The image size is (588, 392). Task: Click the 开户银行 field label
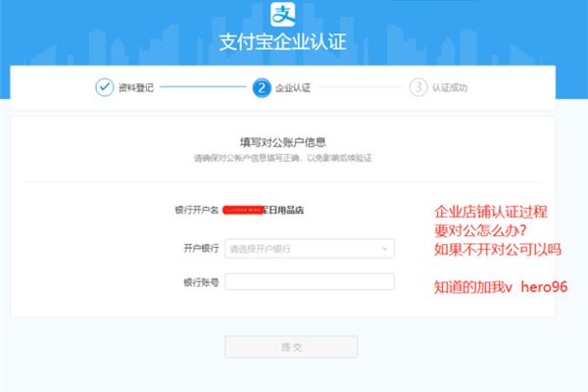(x=201, y=248)
